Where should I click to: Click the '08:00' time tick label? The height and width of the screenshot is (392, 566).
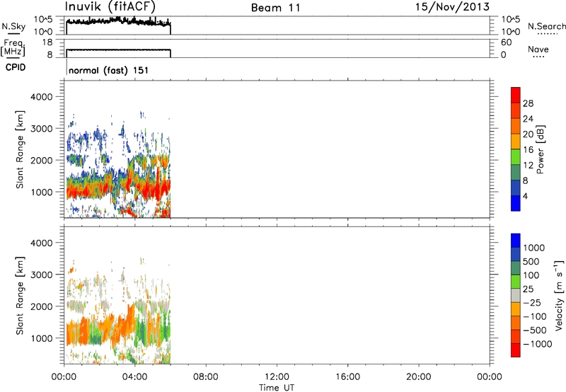(x=206, y=377)
